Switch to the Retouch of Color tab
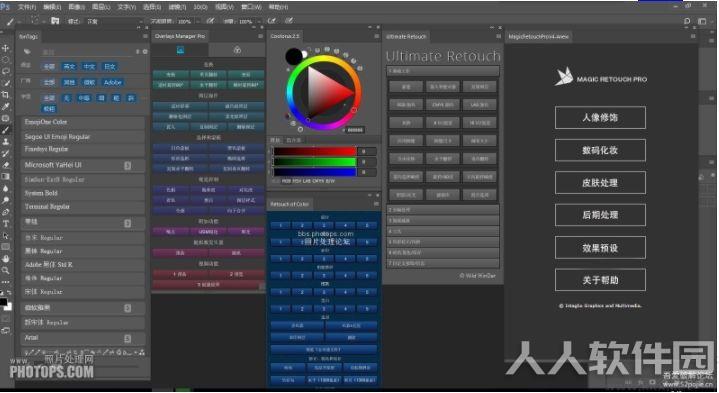Image resolution: width=719 pixels, height=393 pixels. tap(289, 204)
